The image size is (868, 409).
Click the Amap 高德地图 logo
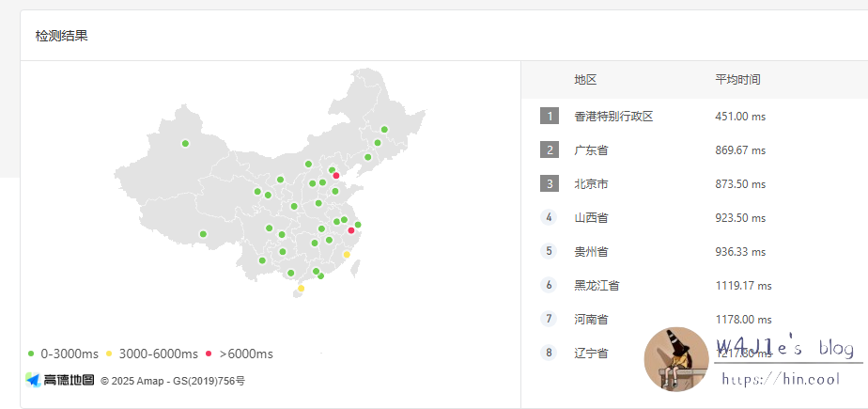tap(60, 380)
